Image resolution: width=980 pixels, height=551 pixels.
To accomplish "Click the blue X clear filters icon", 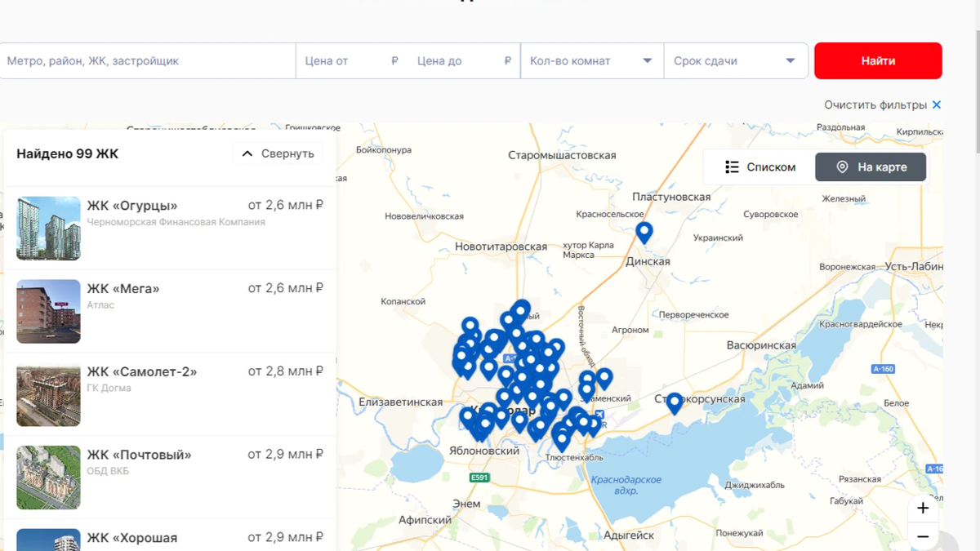I will (x=937, y=105).
